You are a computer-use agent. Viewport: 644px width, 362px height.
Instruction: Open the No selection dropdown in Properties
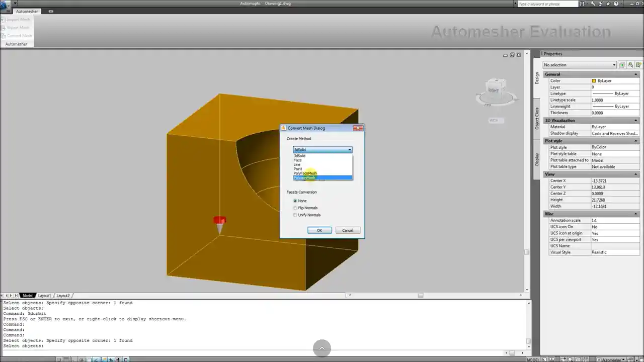tap(579, 65)
